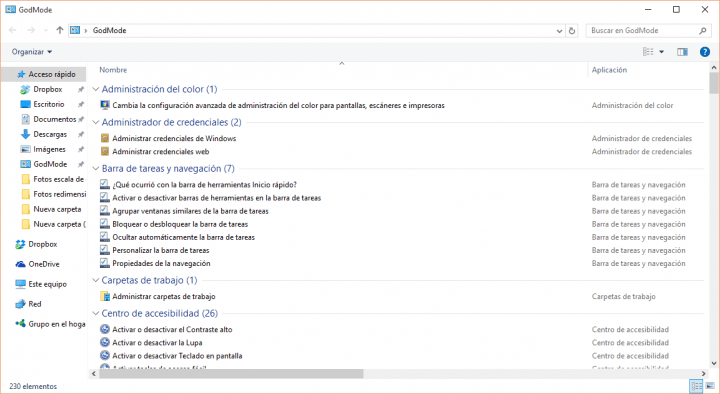Click the Imágenes icon in sidebar

point(25,149)
